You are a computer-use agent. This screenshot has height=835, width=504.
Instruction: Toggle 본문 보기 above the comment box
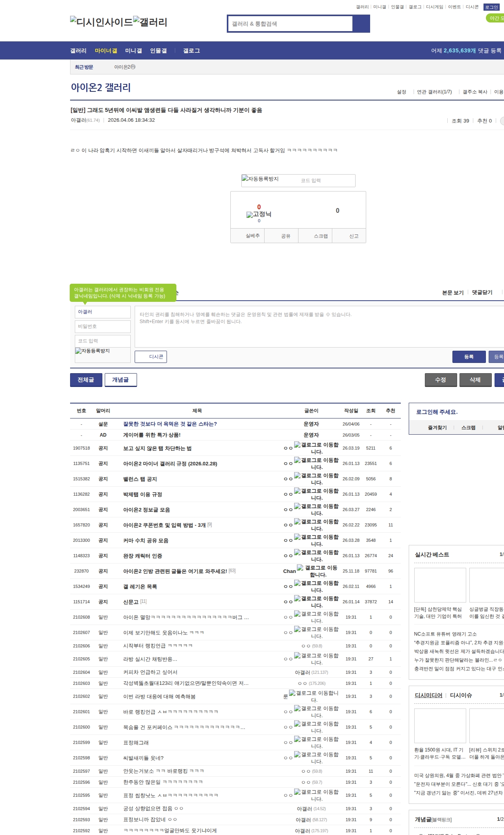point(452,293)
